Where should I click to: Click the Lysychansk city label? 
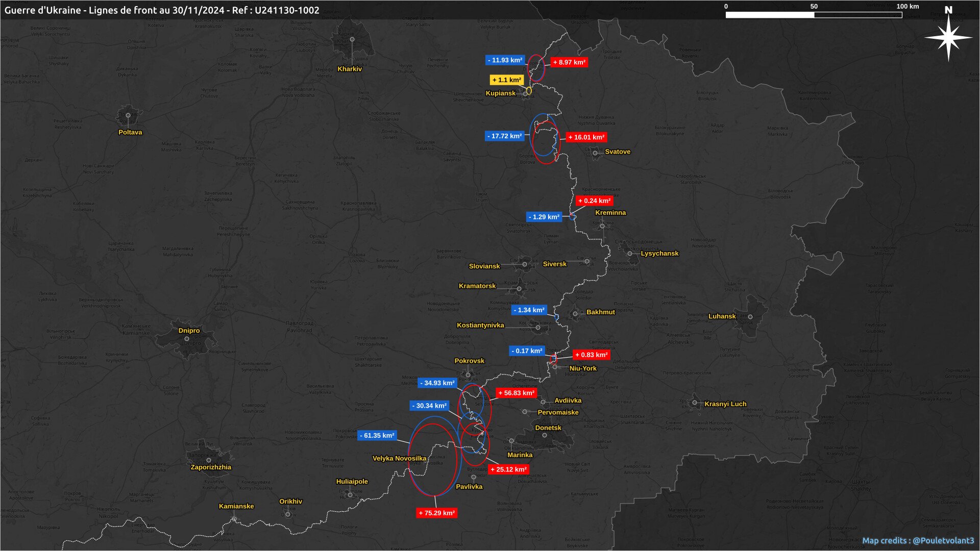(659, 254)
